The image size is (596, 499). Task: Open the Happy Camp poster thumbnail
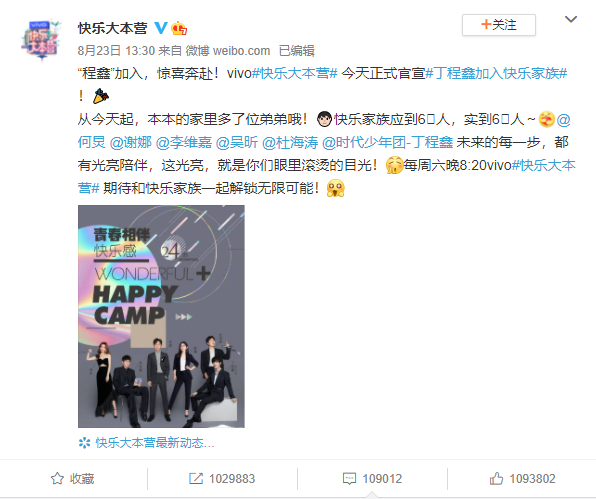(x=161, y=316)
